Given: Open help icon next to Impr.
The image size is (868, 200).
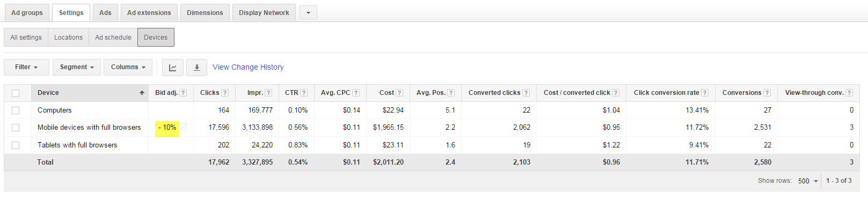Looking at the screenshot, I should pyautogui.click(x=268, y=93).
